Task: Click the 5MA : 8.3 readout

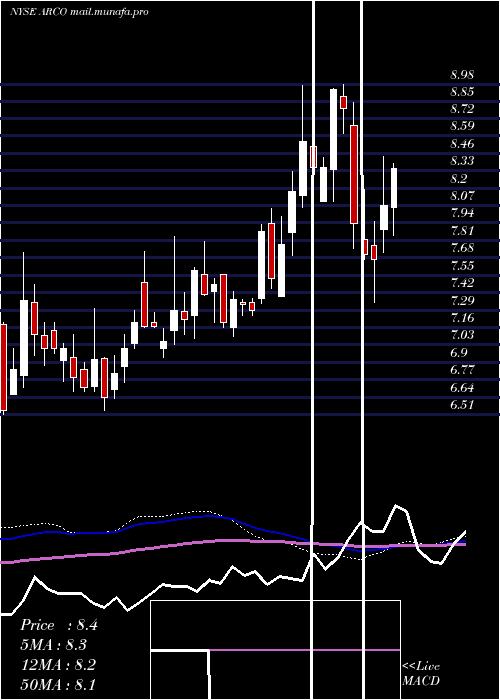Action: click(x=53, y=645)
